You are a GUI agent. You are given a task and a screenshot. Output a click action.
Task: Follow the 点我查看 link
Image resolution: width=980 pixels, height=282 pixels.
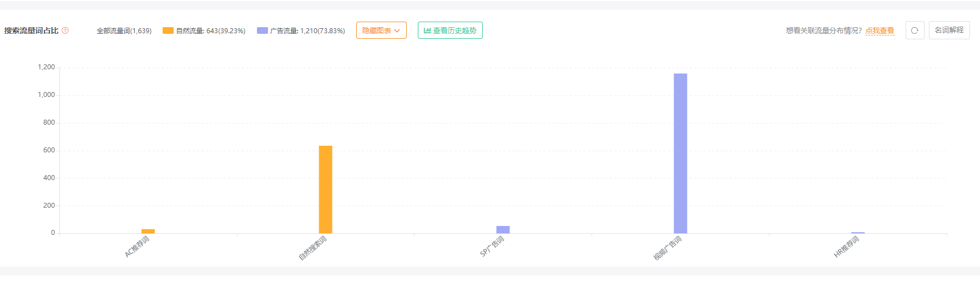[x=880, y=31]
